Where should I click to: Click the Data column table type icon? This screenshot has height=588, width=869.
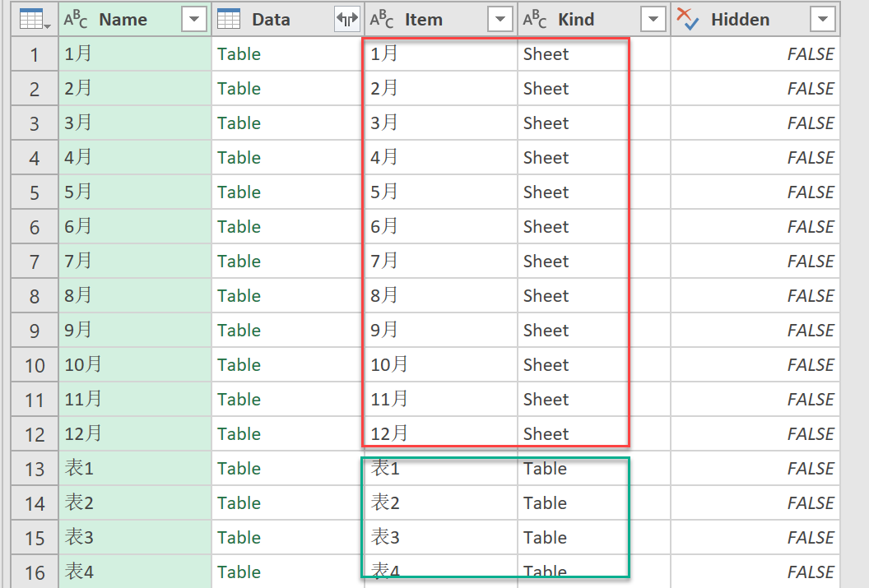(x=229, y=20)
